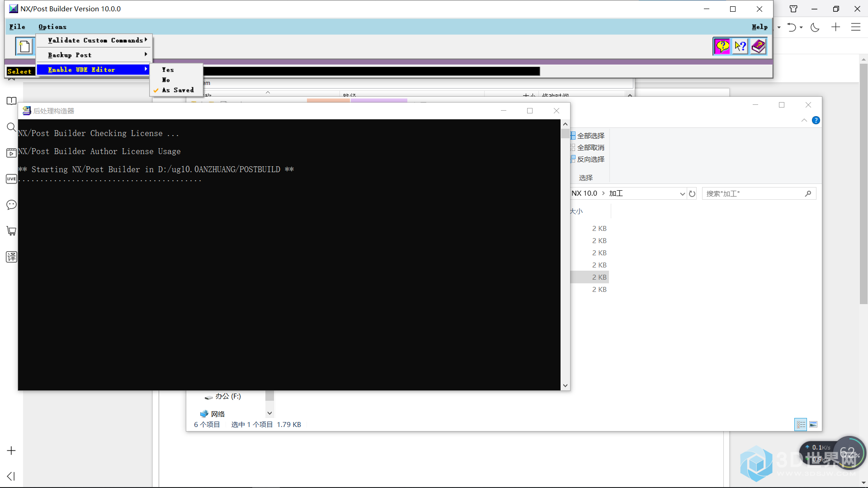Open the Help menu in Post Builder
Viewport: 868px width, 488px height.
click(759, 27)
